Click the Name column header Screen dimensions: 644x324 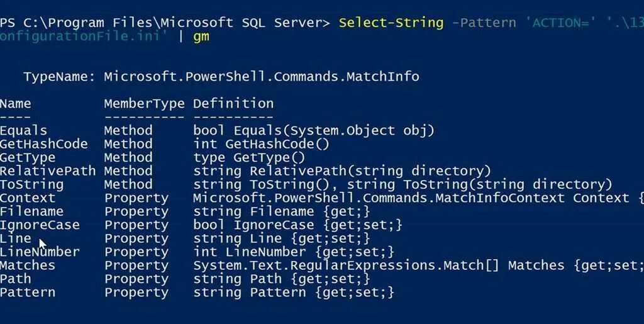point(16,104)
